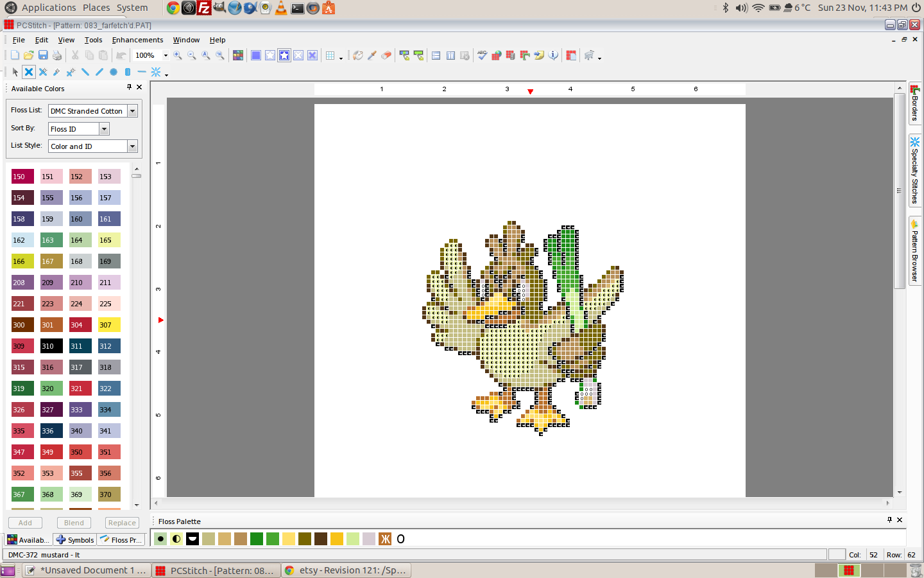Viewport: 924px width, 578px height.
Task: Click the shopping cart icon
Action: pyautogui.click(x=589, y=56)
